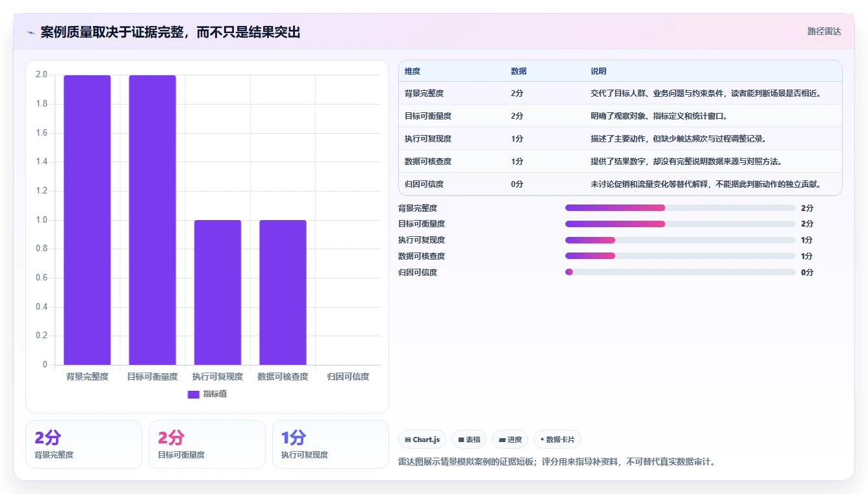Click the 归因可信度 axis label
This screenshot has height=494, width=868.
click(x=348, y=377)
